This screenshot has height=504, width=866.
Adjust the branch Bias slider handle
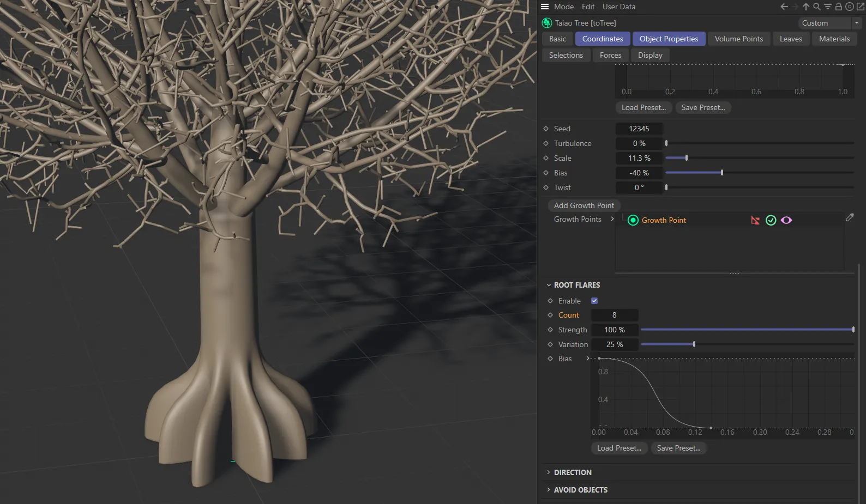point(722,173)
